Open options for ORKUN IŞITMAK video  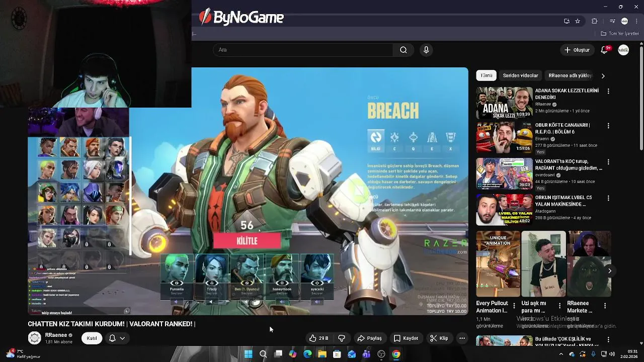608,198
